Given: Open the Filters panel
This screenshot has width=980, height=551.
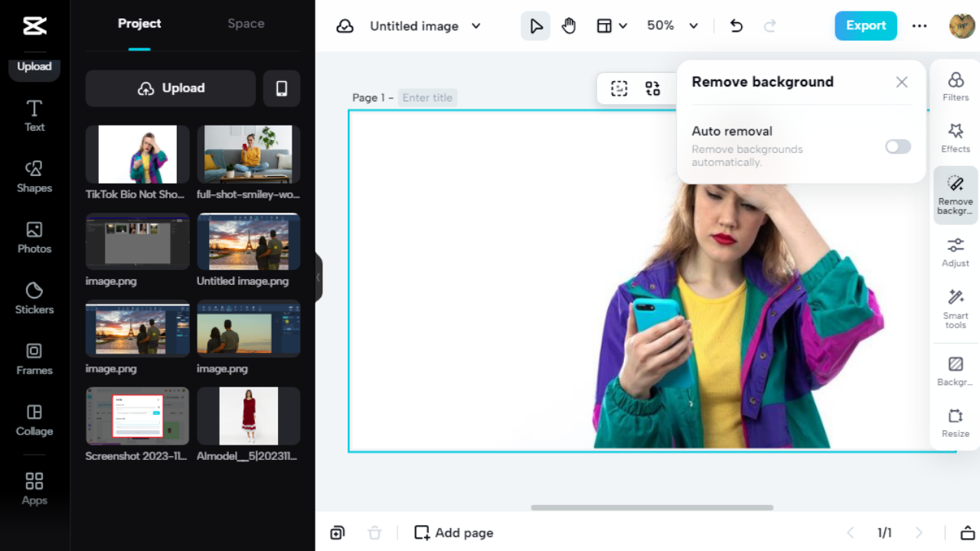Looking at the screenshot, I should (955, 86).
